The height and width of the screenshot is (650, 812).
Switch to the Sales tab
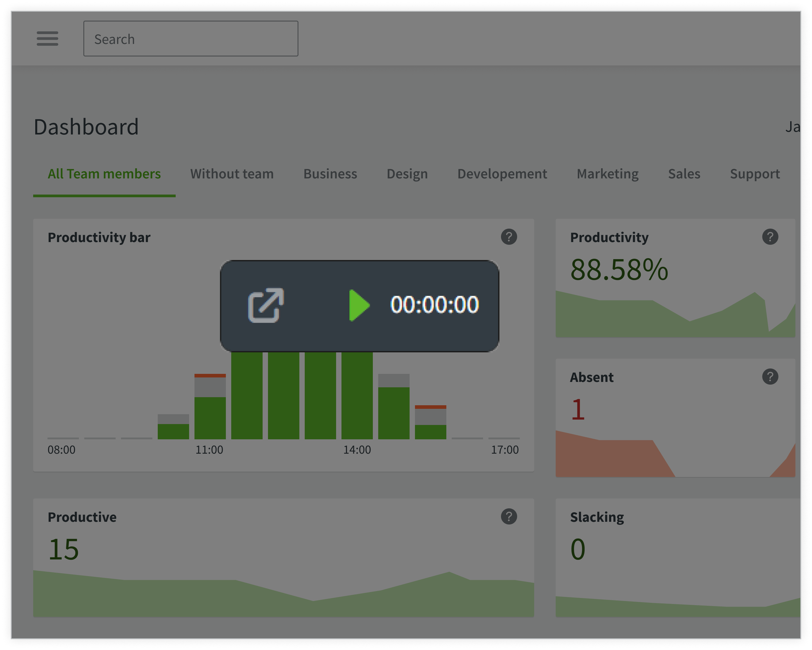pyautogui.click(x=684, y=174)
